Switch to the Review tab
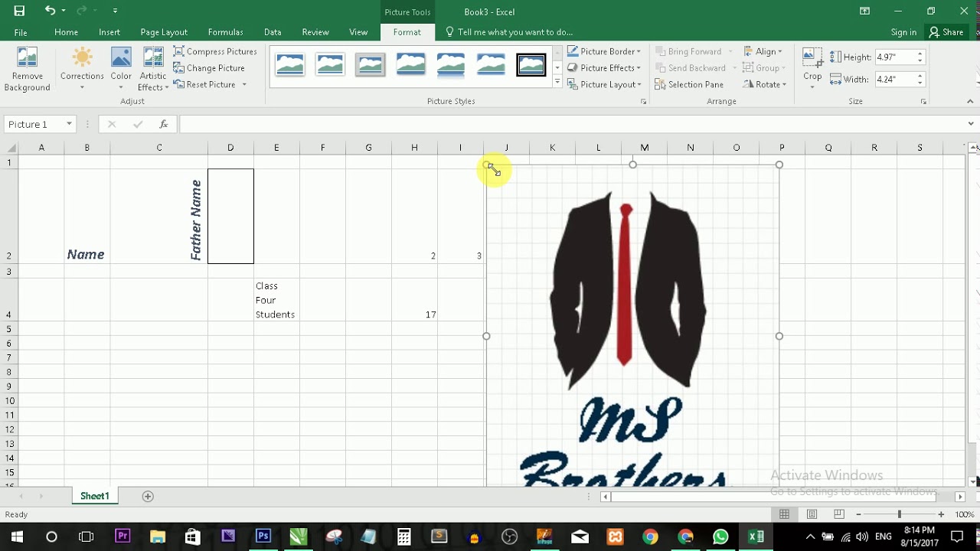980x551 pixels. (315, 32)
